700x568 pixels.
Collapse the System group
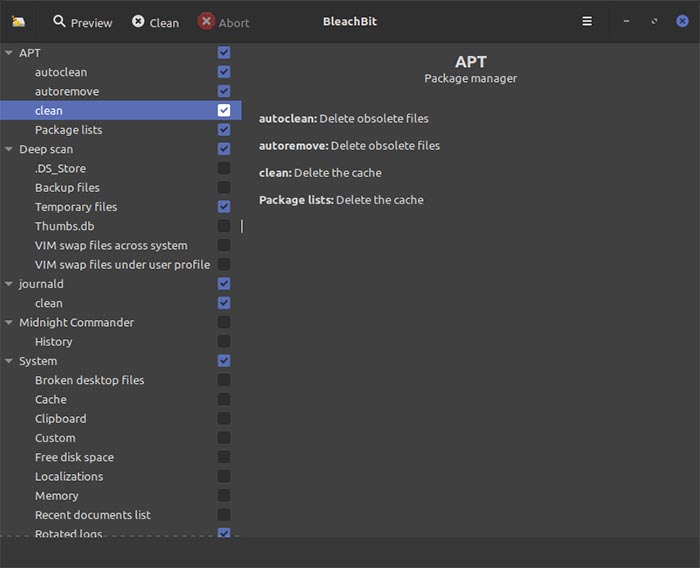[x=9, y=361]
